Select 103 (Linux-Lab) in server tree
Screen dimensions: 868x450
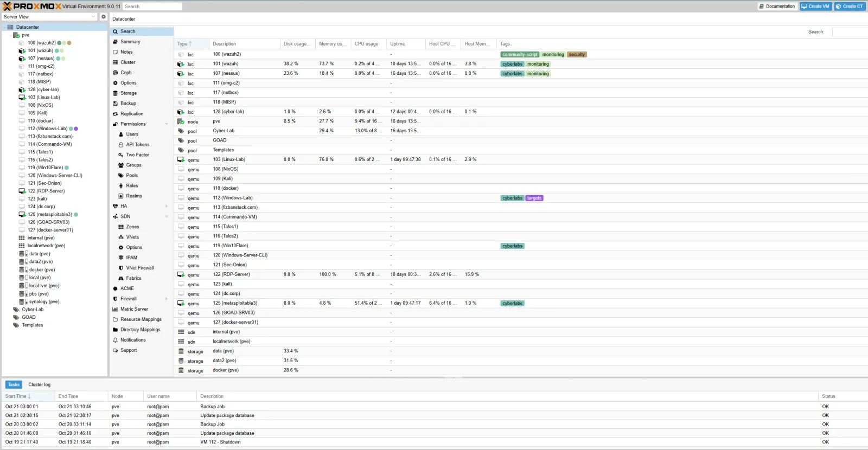pos(43,98)
